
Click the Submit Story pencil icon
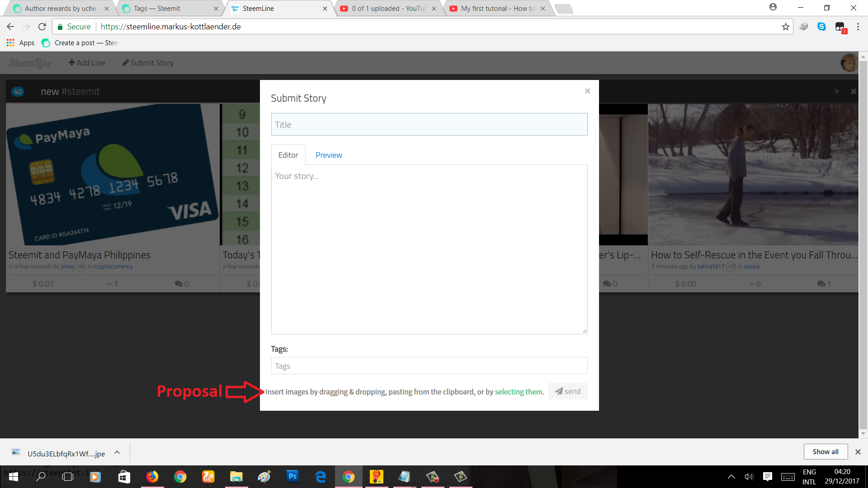click(126, 63)
